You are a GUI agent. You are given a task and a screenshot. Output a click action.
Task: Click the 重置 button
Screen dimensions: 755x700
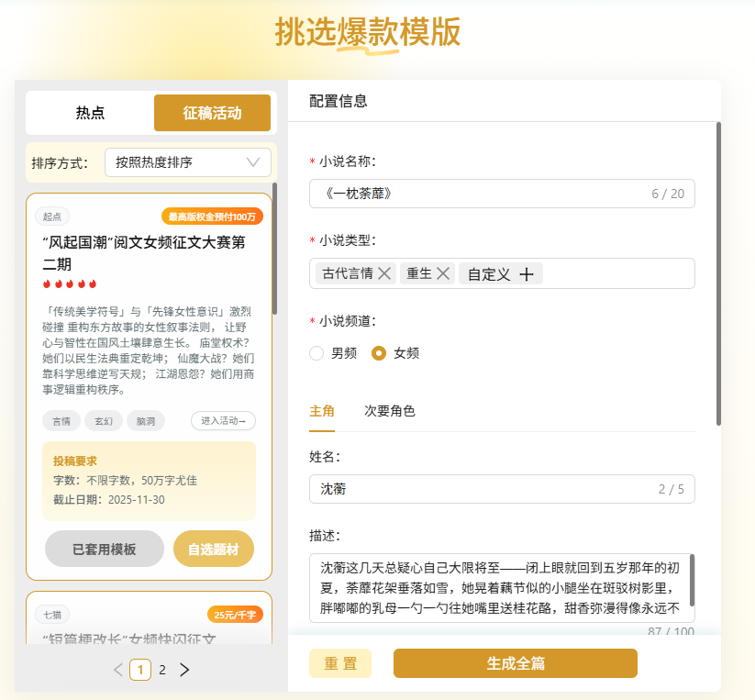340,663
